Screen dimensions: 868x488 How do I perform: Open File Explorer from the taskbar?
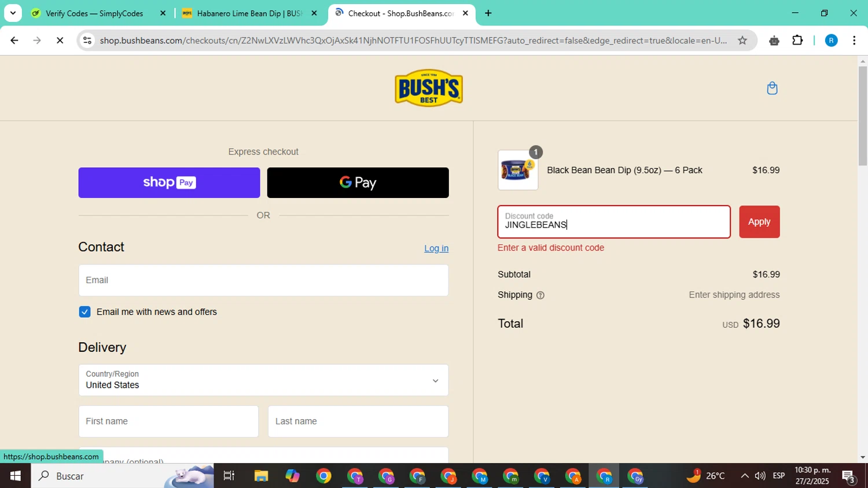[x=261, y=476]
